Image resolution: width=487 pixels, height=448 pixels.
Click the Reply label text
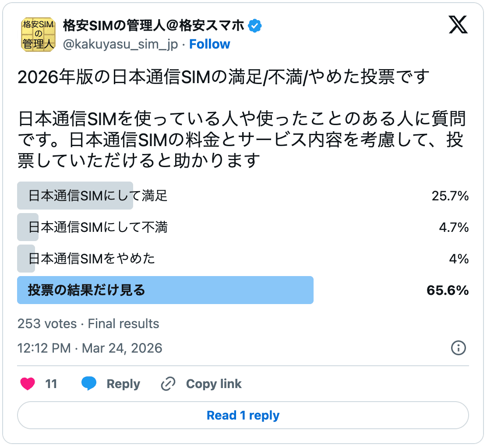tap(123, 384)
